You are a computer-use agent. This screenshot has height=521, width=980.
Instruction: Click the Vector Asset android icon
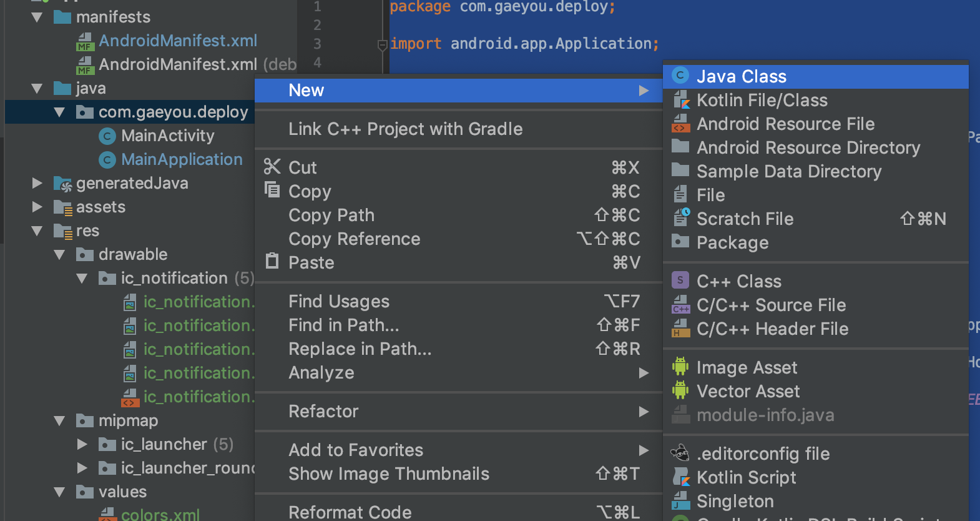[680, 391]
